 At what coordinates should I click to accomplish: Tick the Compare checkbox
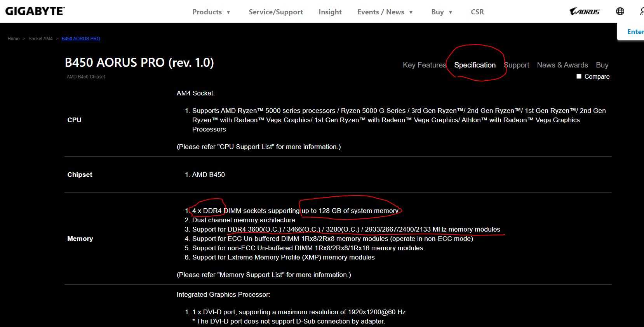(579, 76)
